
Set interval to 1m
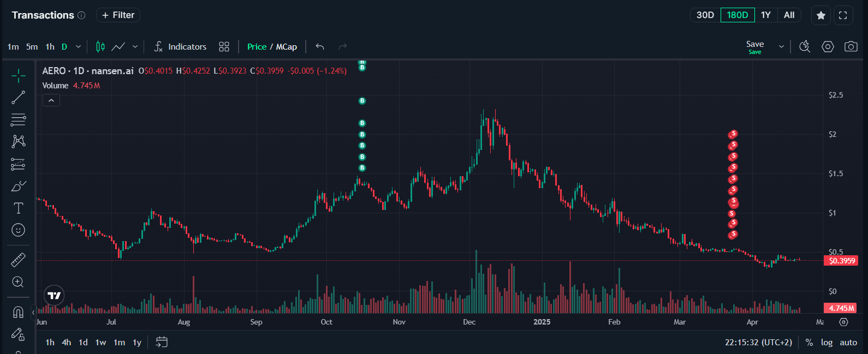[13, 47]
